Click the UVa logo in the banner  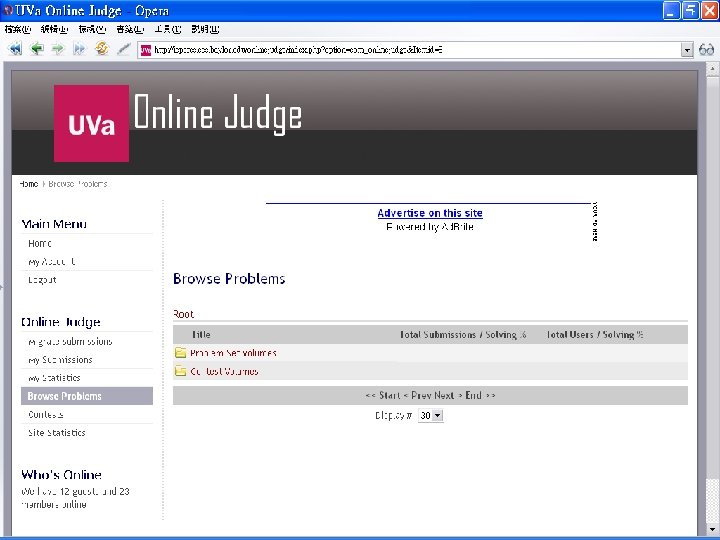point(91,123)
